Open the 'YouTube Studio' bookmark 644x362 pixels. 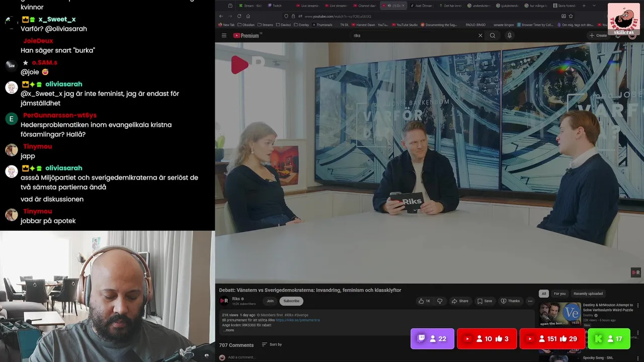pos(405,25)
